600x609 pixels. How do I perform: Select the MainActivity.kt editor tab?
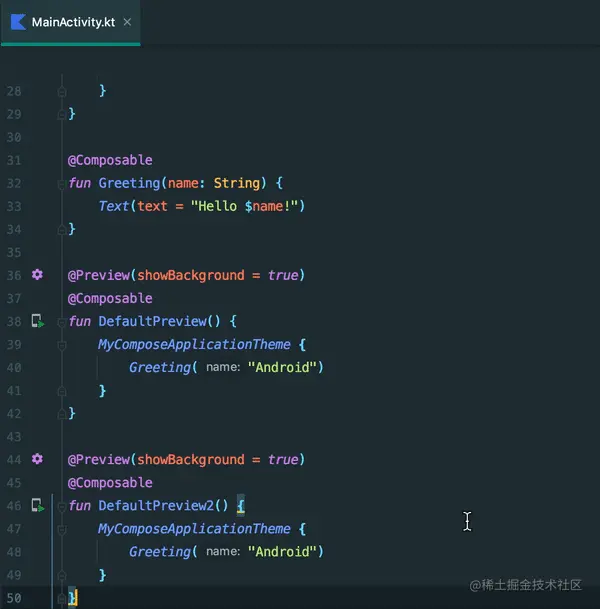coord(70,22)
